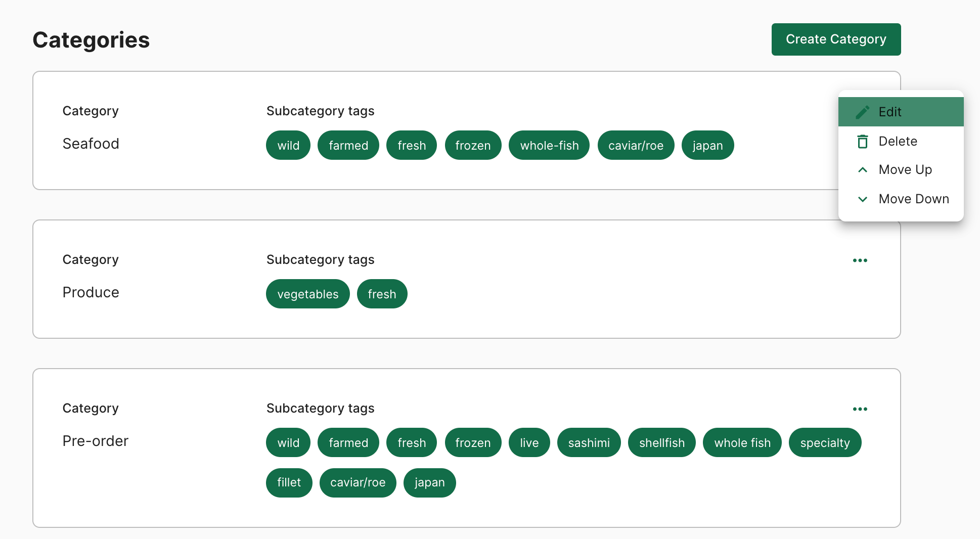This screenshot has height=539, width=980.
Task: Open the Produce category three-dot menu
Action: point(860,260)
